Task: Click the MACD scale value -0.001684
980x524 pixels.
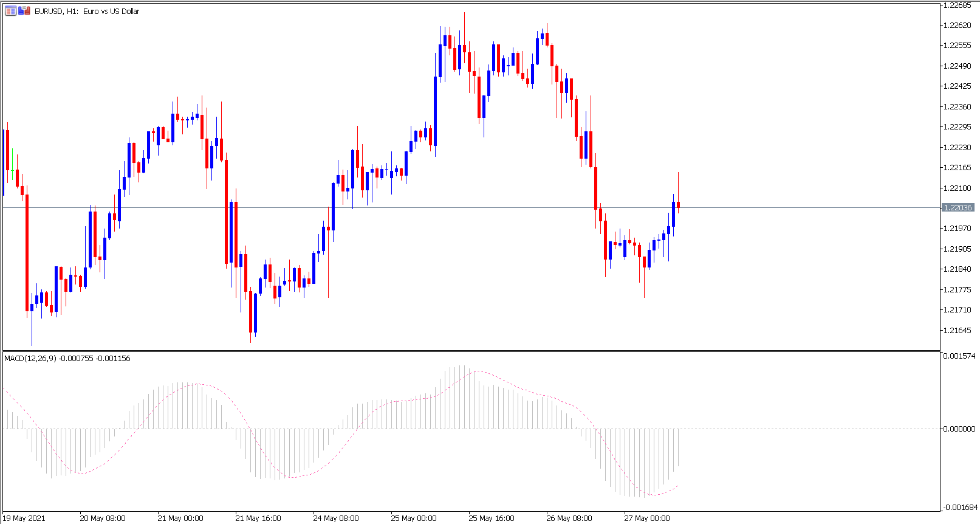Action: point(960,508)
